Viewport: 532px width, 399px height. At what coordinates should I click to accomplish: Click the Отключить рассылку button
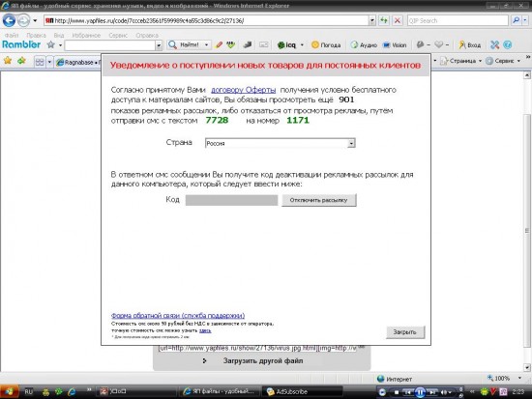319,200
